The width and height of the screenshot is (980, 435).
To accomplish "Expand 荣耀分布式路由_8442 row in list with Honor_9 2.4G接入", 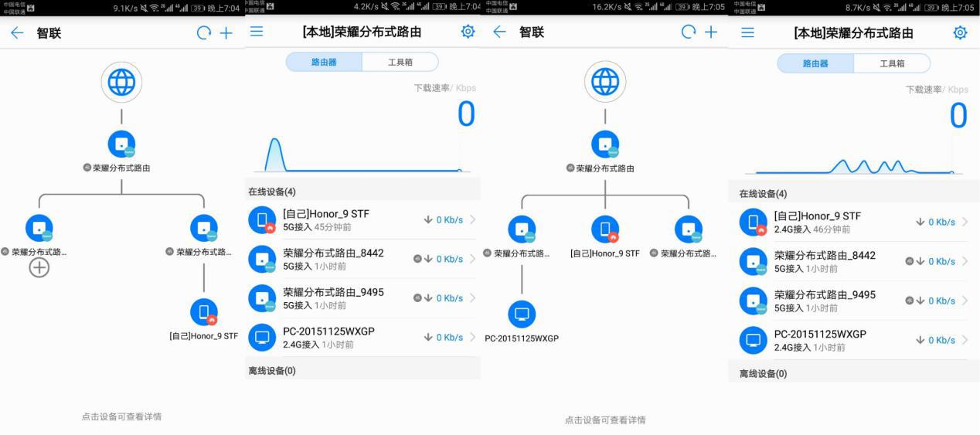I will click(x=854, y=261).
